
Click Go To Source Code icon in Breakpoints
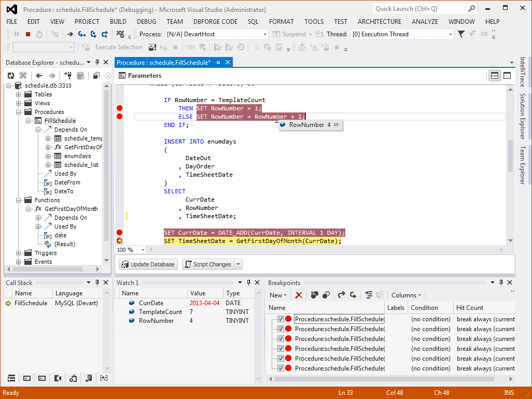[369, 295]
